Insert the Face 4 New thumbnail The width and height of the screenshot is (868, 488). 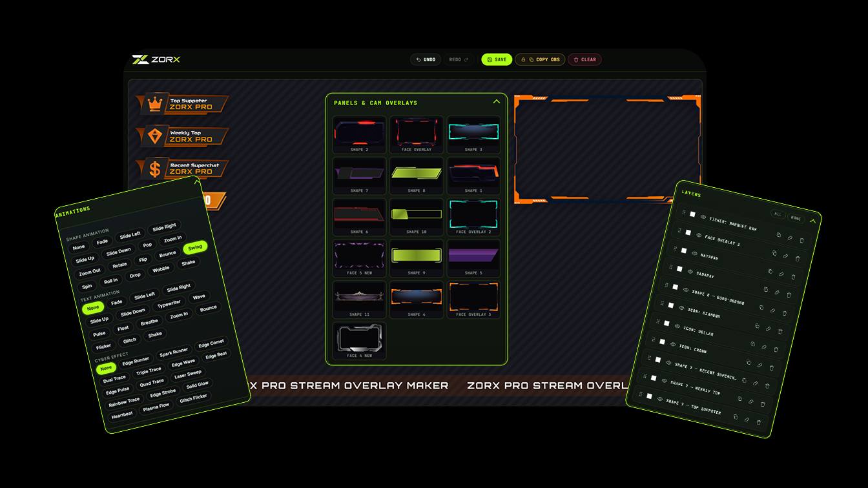pos(359,341)
